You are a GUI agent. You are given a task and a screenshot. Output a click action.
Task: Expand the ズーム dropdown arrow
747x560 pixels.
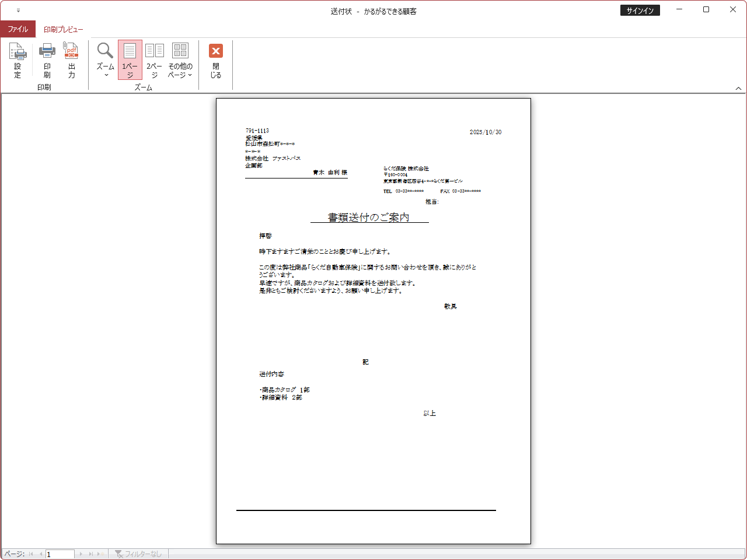[106, 75]
